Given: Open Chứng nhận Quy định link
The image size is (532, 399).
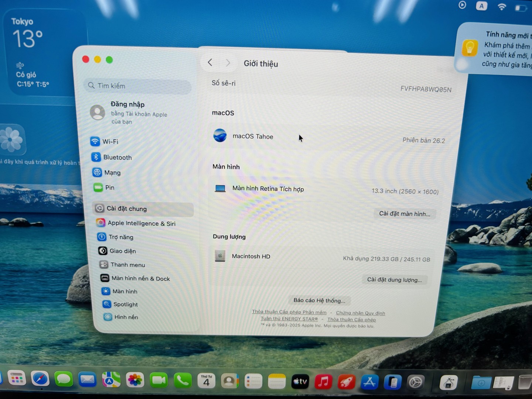Looking at the screenshot, I should tap(360, 313).
